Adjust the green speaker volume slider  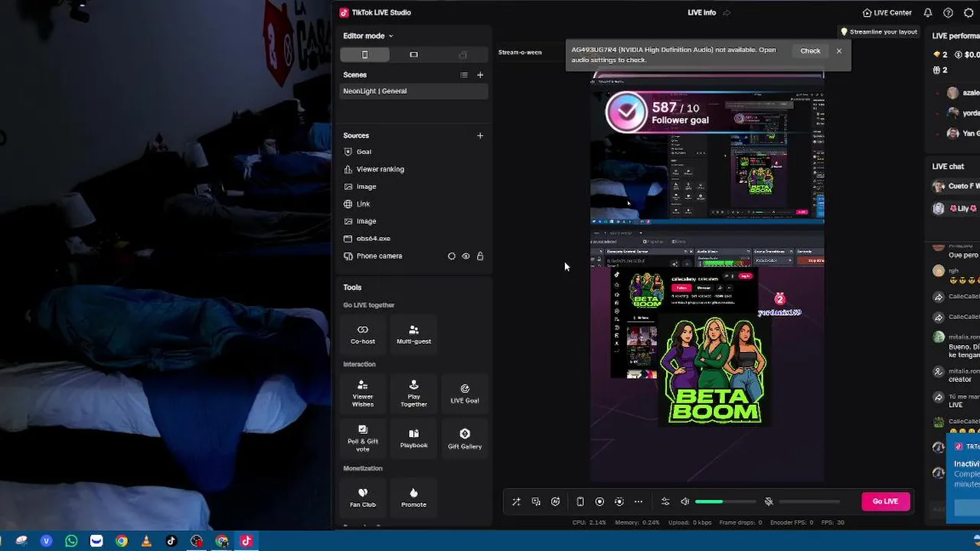point(725,502)
